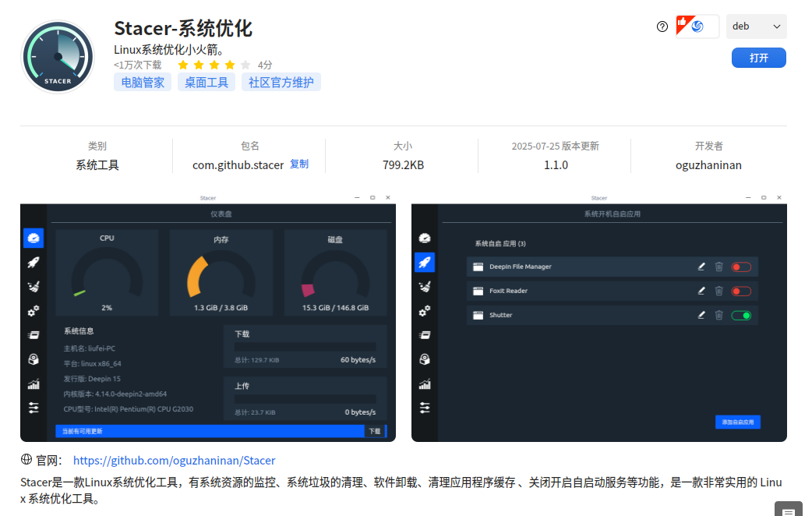The width and height of the screenshot is (812, 516).
Task: Click the globe icon beside 官网
Action: [x=26, y=459]
